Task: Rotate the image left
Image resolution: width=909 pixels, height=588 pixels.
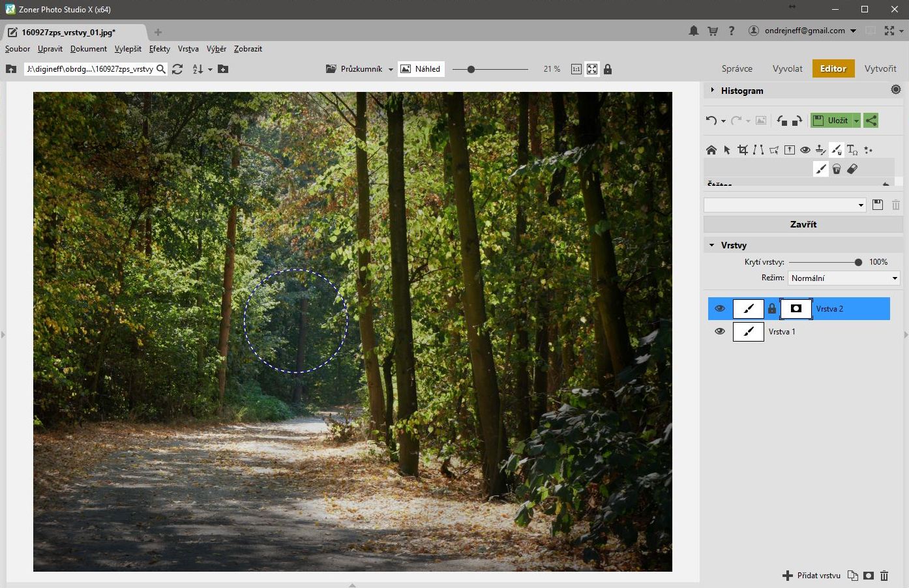Action: coord(781,121)
